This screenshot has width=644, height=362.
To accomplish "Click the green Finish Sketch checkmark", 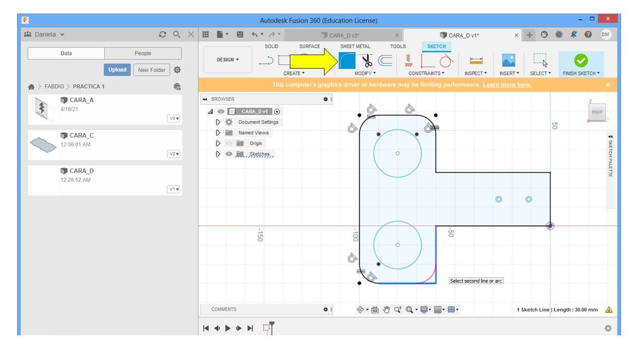I will click(581, 60).
